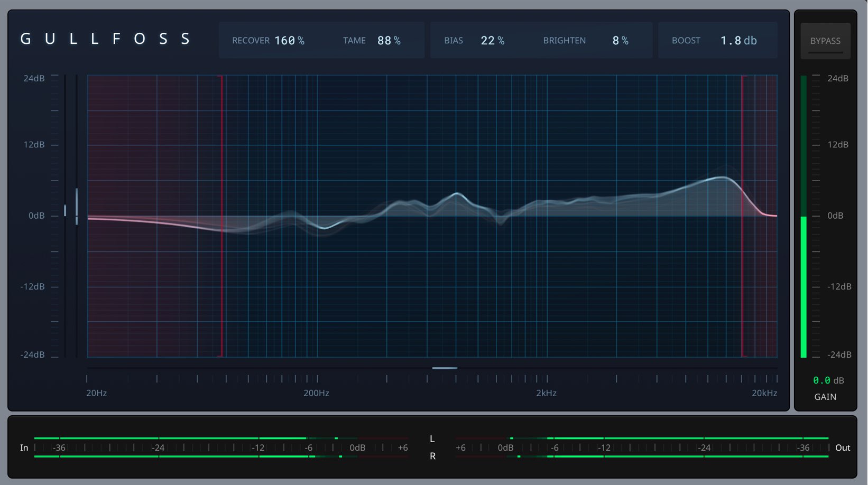The width and height of the screenshot is (868, 485).
Task: Click the -36 mark on input meter
Action: tap(59, 447)
